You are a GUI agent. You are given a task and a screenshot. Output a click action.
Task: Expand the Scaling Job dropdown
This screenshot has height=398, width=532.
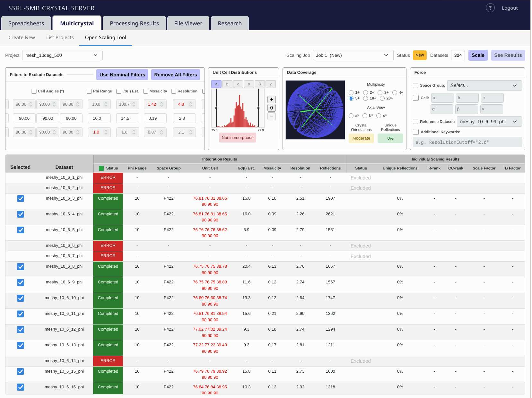click(353, 55)
